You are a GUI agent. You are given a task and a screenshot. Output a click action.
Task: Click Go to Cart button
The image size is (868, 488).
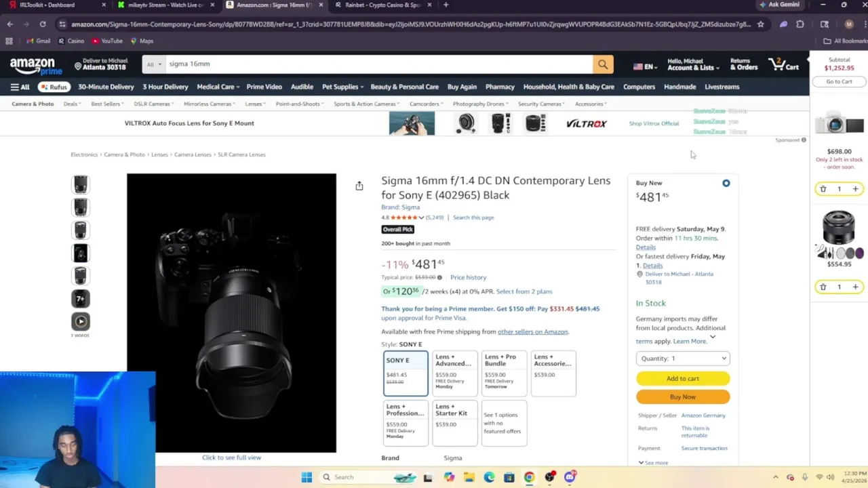pos(839,81)
